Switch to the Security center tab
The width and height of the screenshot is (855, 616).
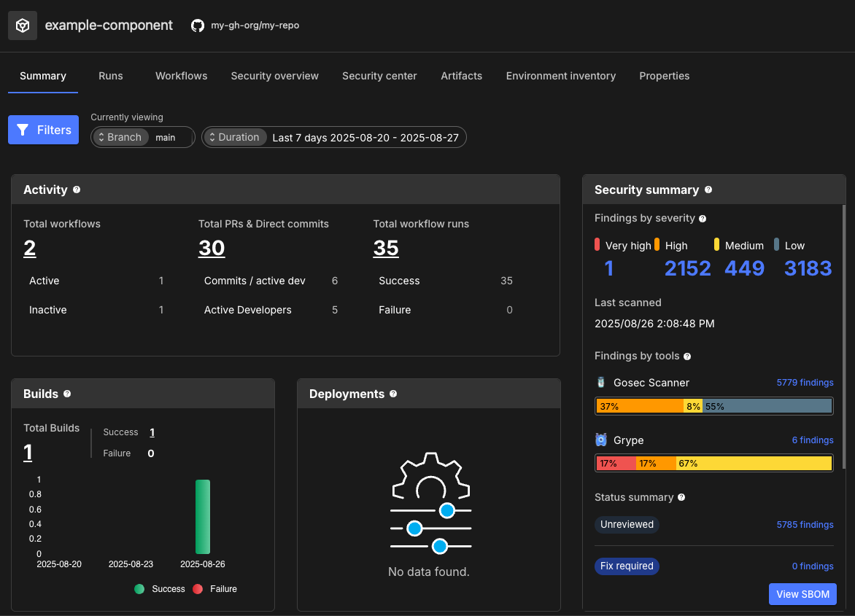(379, 76)
